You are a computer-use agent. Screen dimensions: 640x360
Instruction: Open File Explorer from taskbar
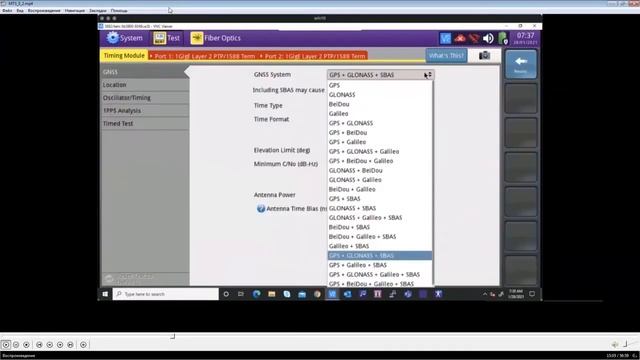[271, 294]
